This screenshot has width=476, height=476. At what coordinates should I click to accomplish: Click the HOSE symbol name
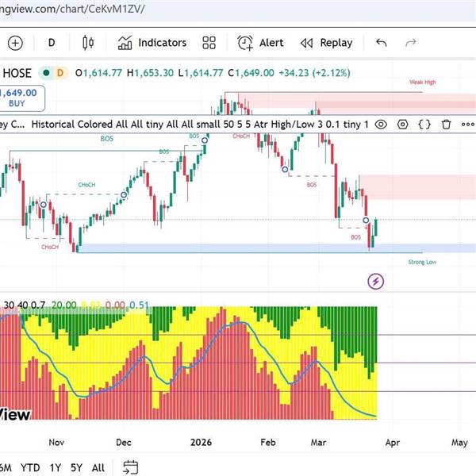(x=17, y=73)
